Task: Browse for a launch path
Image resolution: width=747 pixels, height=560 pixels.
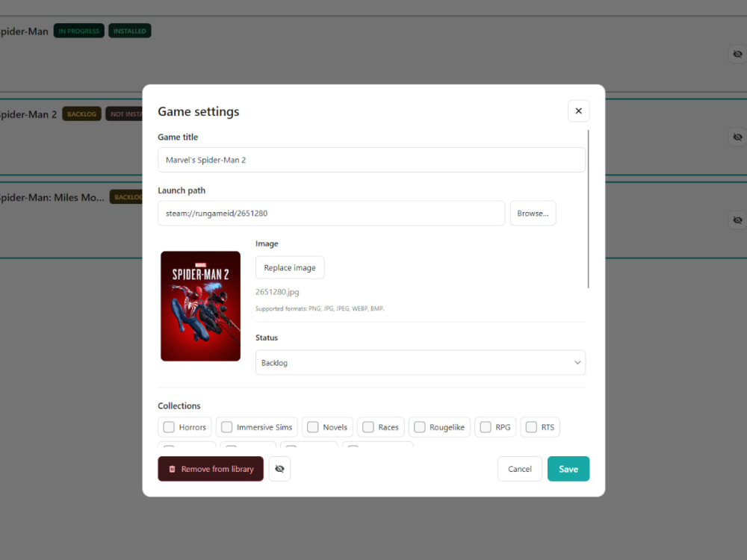Action: coord(533,214)
